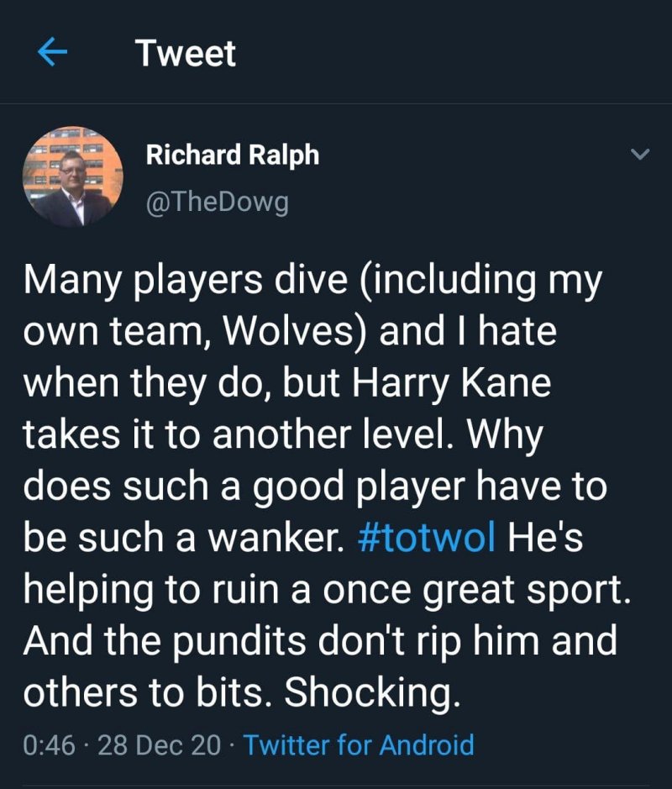Screen dimensions: 672x789
Task: Click the phrase "others to bits"
Action: [148, 692]
